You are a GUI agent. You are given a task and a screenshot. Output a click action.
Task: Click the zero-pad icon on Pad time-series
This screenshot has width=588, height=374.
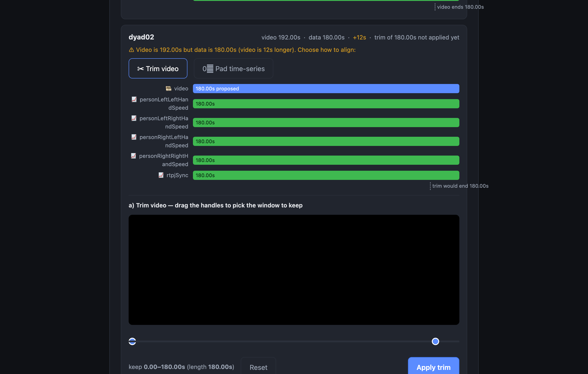point(208,69)
